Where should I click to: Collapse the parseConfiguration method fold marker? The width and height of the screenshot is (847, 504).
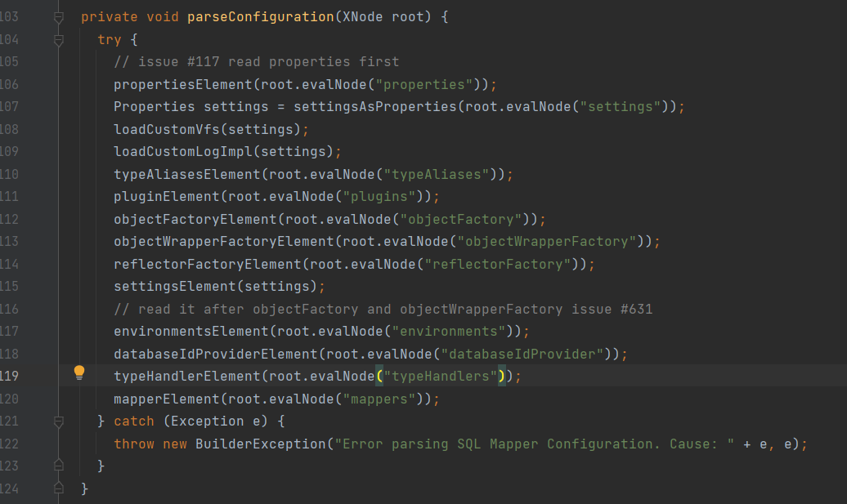tap(59, 18)
